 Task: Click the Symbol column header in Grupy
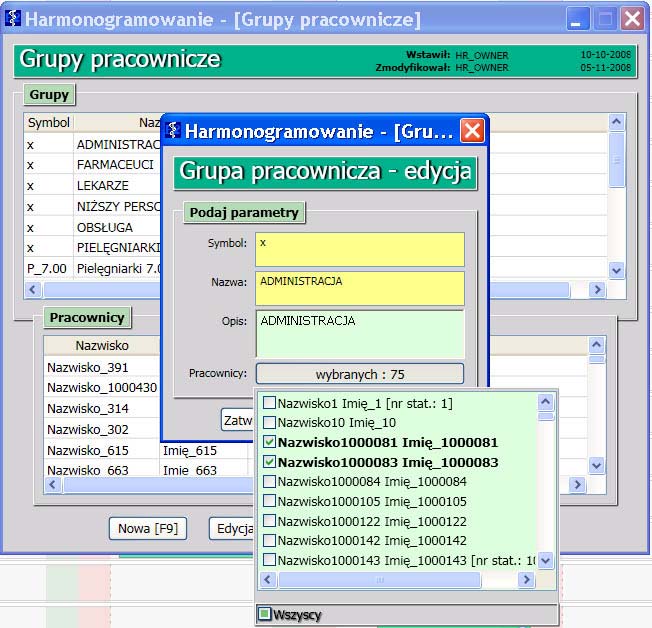coord(49,123)
